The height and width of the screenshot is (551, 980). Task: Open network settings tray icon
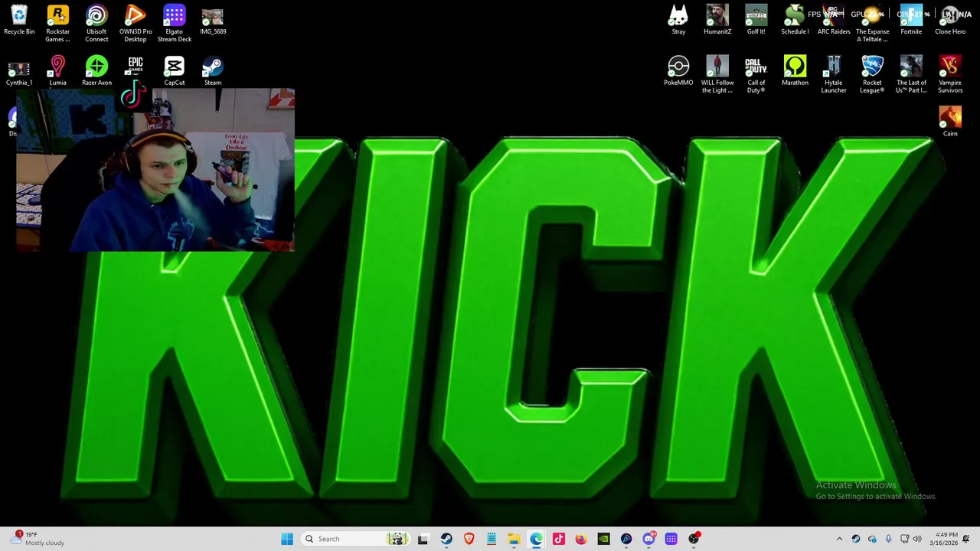[904, 539]
